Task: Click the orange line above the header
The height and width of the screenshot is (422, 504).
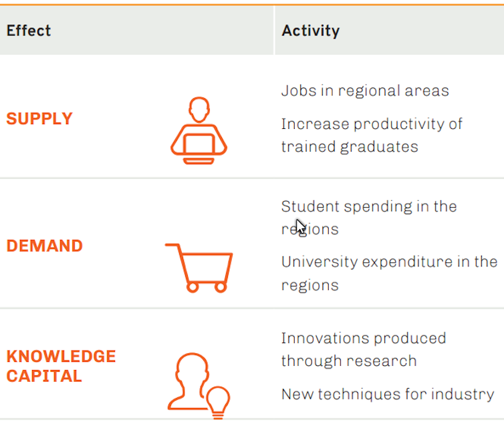Action: pos(252,4)
